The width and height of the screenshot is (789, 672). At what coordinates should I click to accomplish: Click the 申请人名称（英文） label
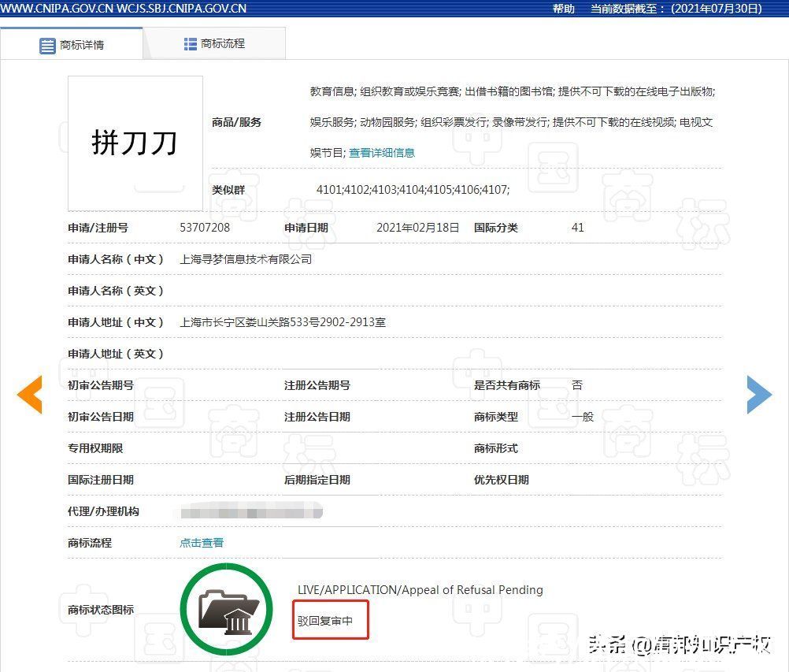click(116, 291)
